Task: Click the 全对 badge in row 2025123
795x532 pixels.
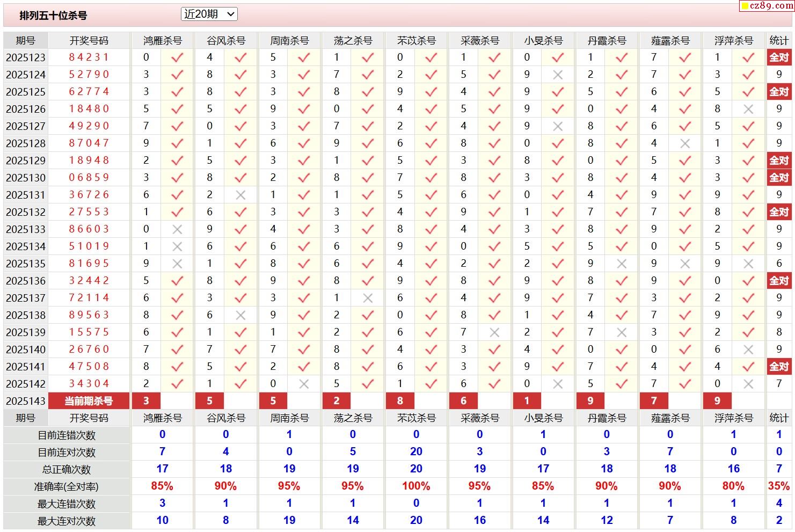Action: coord(779,57)
